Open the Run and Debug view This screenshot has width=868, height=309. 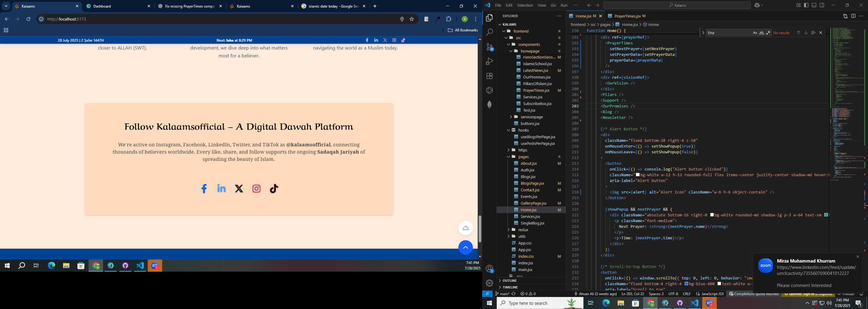pyautogui.click(x=489, y=61)
